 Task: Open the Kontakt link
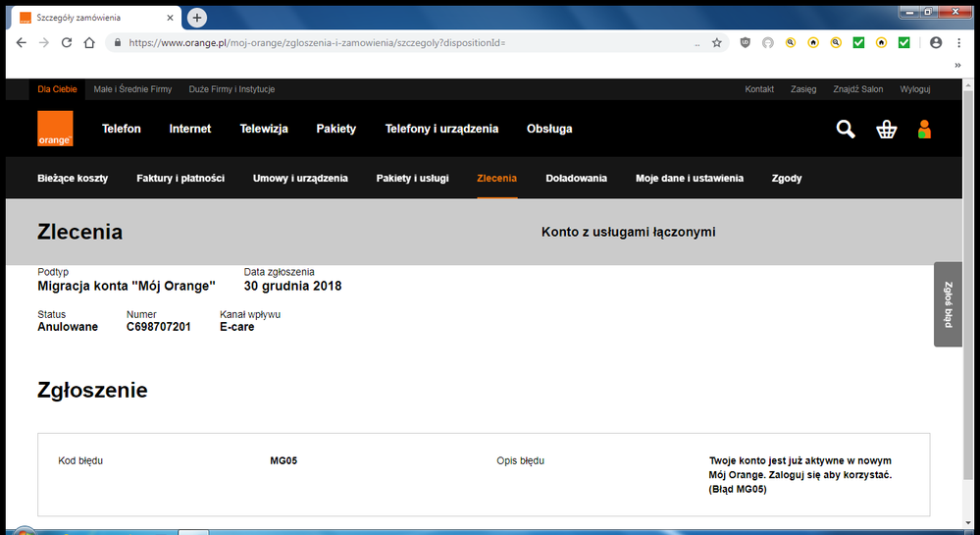759,89
